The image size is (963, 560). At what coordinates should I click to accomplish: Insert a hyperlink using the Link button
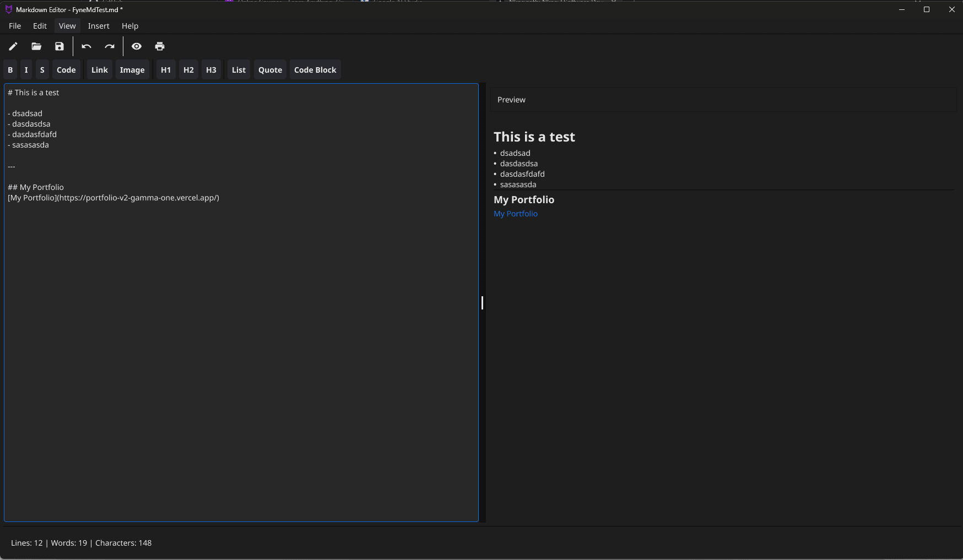coord(100,70)
